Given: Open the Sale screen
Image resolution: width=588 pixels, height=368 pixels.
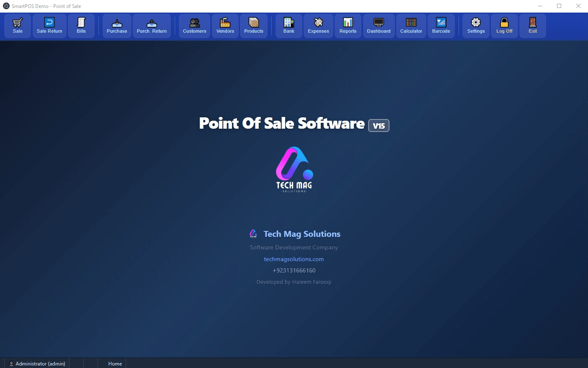Looking at the screenshot, I should 17,26.
